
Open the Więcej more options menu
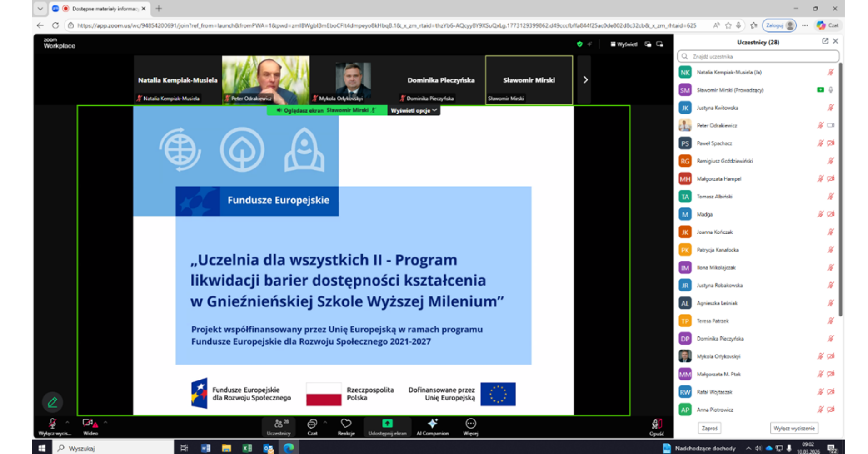(470, 426)
